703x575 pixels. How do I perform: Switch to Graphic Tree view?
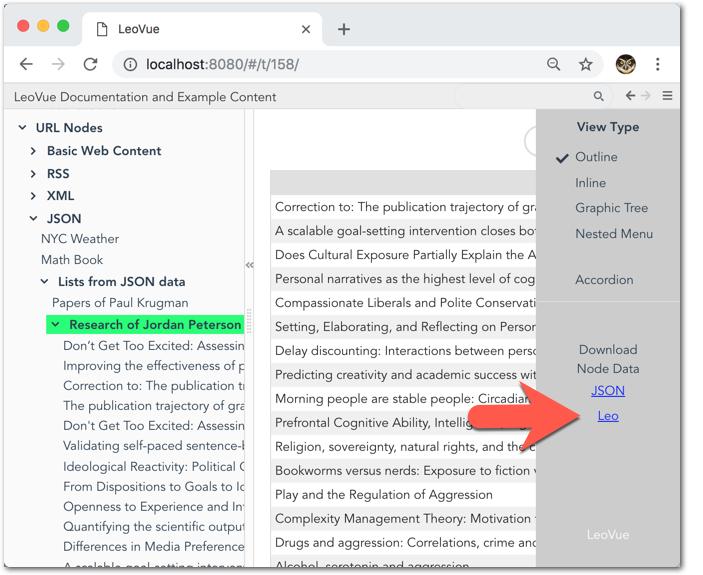click(x=612, y=208)
